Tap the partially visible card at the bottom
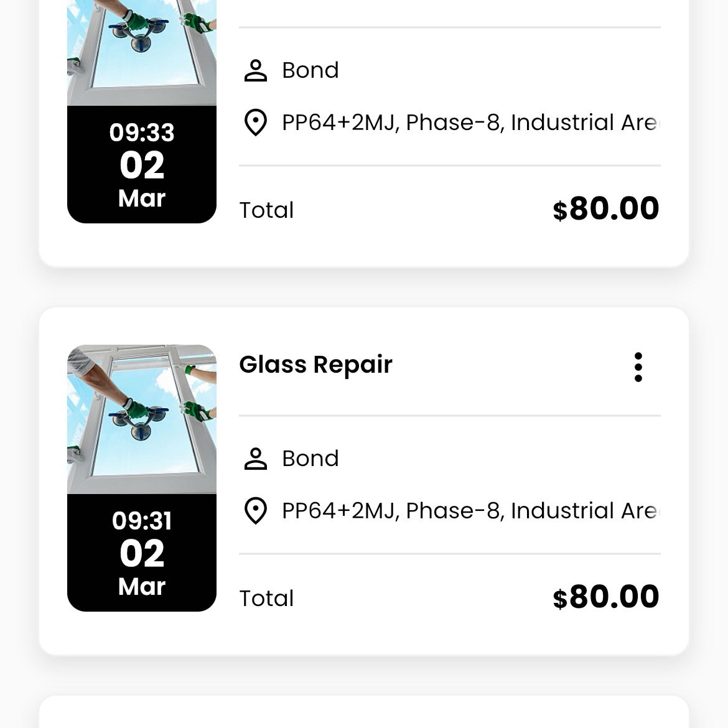The height and width of the screenshot is (728, 728). pyautogui.click(x=364, y=712)
